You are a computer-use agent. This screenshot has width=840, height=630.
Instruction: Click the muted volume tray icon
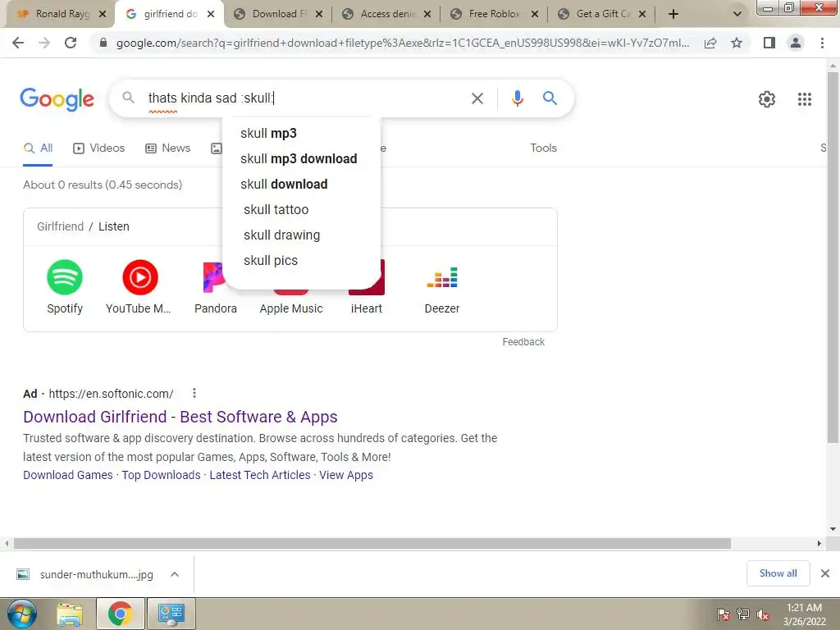(x=762, y=614)
